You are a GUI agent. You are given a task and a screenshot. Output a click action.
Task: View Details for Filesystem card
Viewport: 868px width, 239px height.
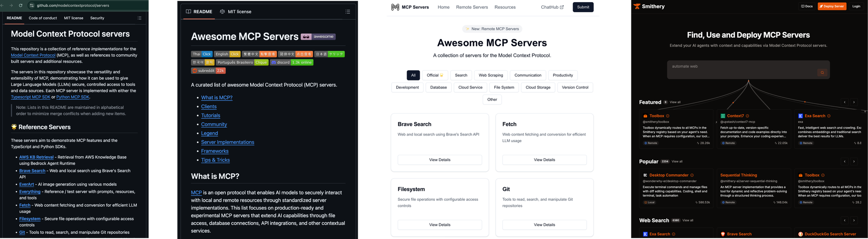[x=440, y=225]
